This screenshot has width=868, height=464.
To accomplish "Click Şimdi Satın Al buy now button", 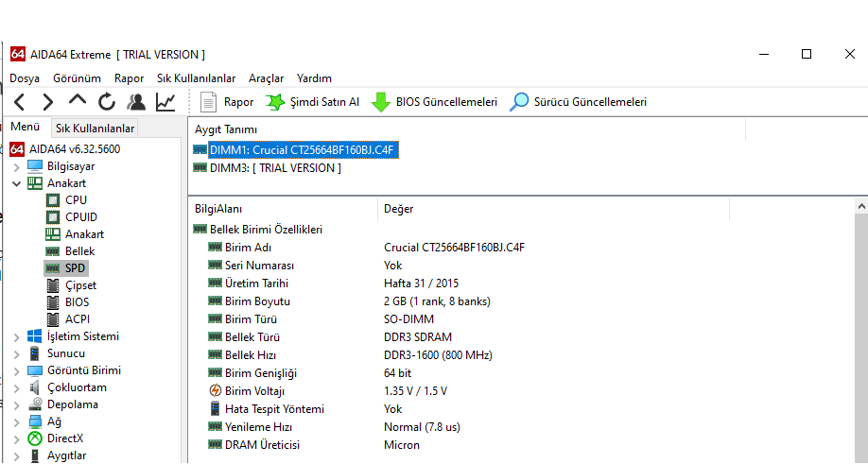I will [313, 102].
